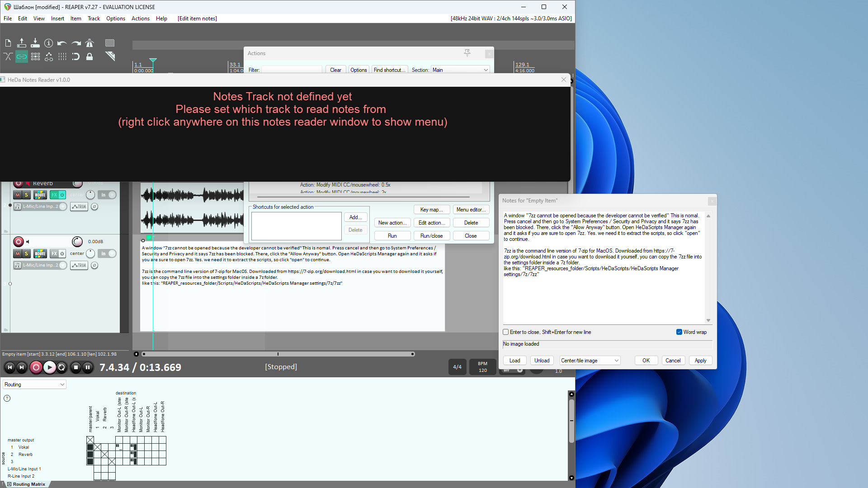Click Apply in the notes dialog

700,361
